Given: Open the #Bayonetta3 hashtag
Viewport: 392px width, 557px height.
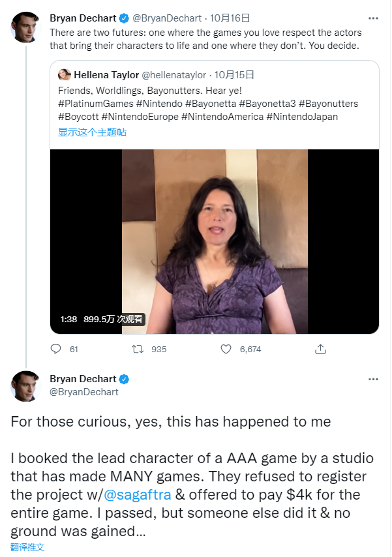Looking at the screenshot, I should pyautogui.click(x=267, y=104).
